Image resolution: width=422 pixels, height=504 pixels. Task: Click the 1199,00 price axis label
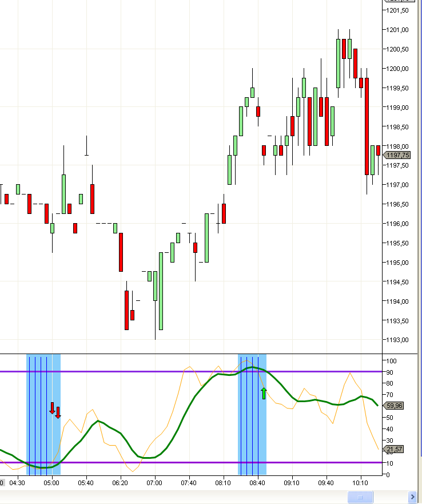397,108
